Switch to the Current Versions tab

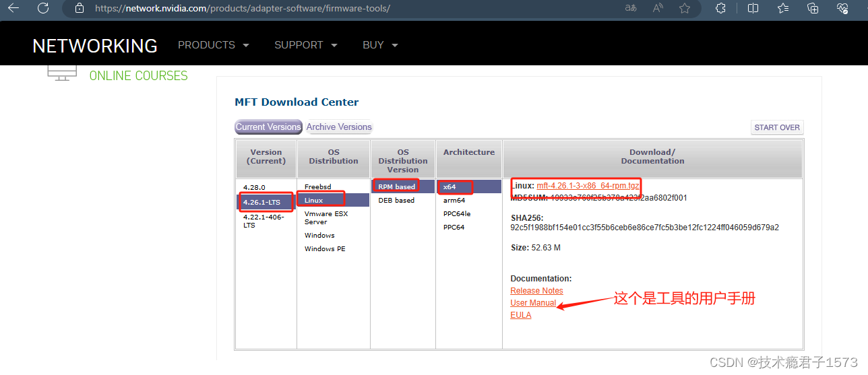click(x=268, y=127)
